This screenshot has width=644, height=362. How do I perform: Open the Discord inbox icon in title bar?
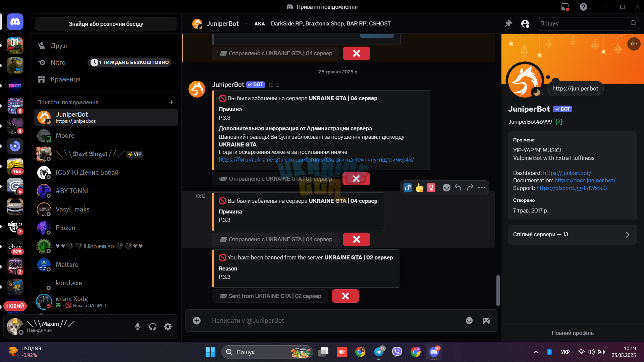pos(565,7)
